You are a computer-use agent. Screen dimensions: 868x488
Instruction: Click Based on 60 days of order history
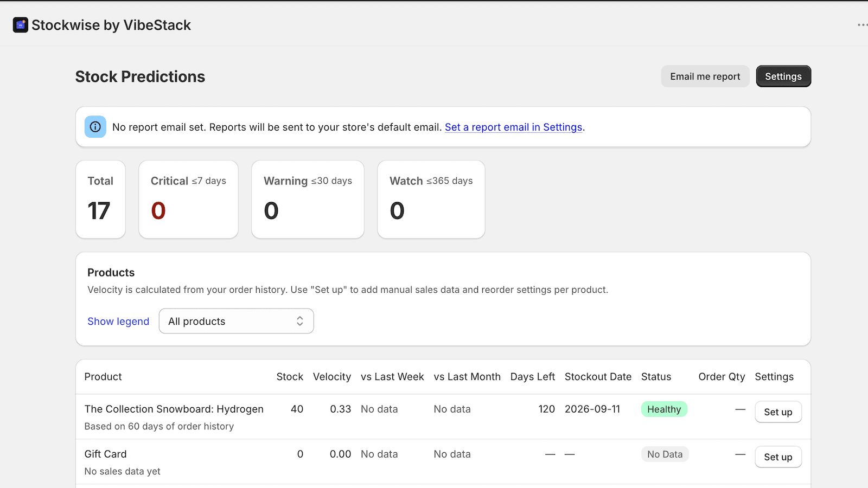pos(159,427)
